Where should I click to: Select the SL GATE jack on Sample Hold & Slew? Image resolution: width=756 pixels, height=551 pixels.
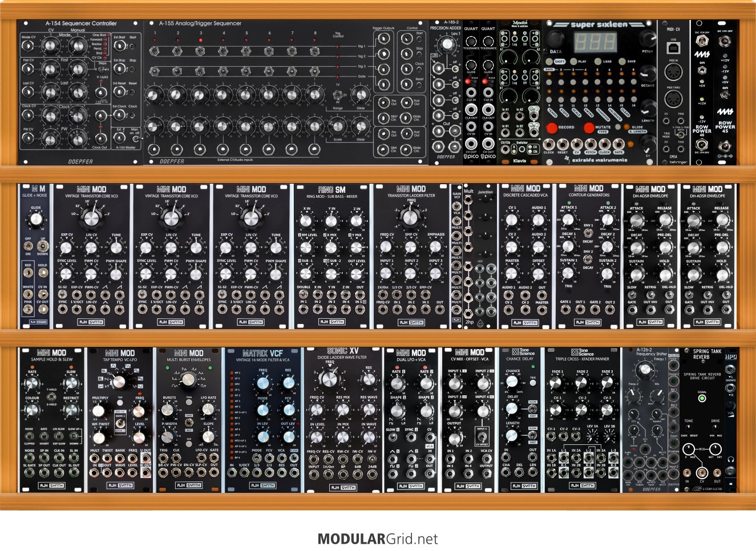tap(29, 473)
